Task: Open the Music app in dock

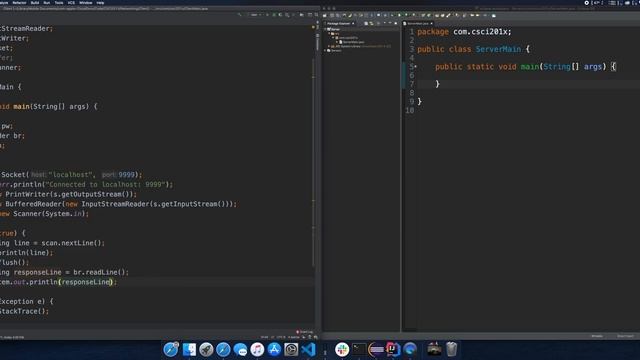Action: tap(257, 349)
